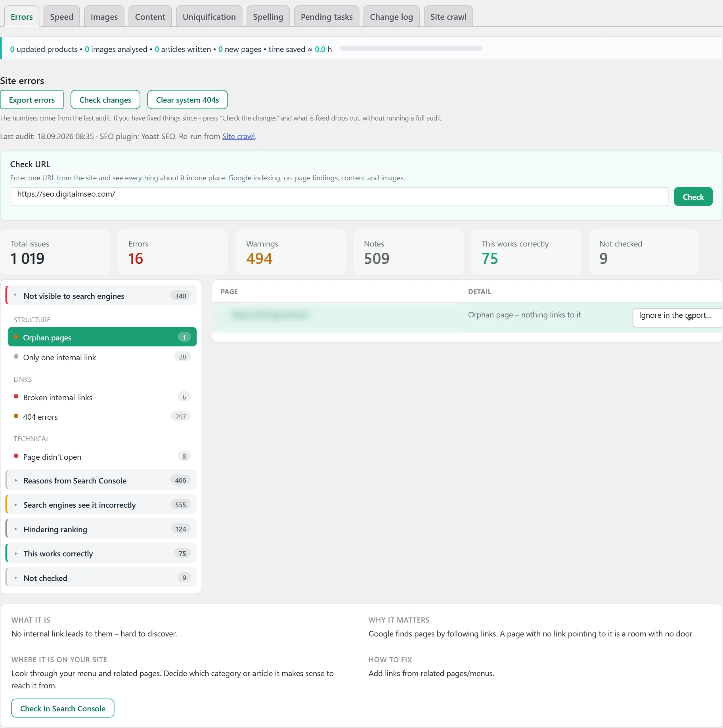Open Check in Search Console
This screenshot has width=723, height=728.
click(63, 708)
